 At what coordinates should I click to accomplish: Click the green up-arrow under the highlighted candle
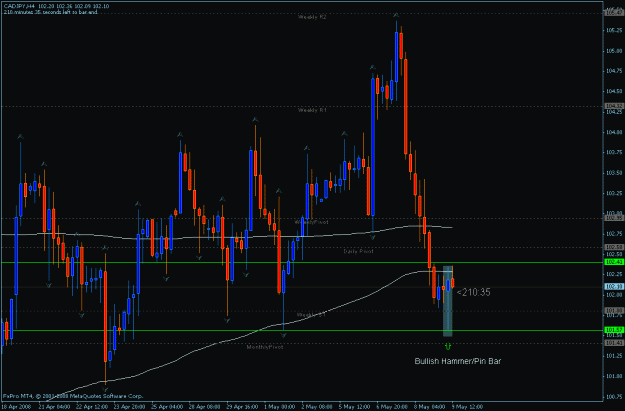pos(448,346)
